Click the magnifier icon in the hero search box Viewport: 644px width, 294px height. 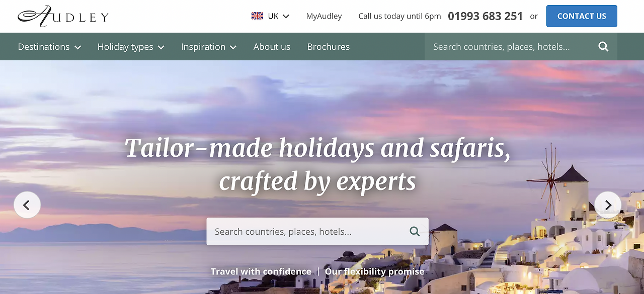tap(415, 231)
